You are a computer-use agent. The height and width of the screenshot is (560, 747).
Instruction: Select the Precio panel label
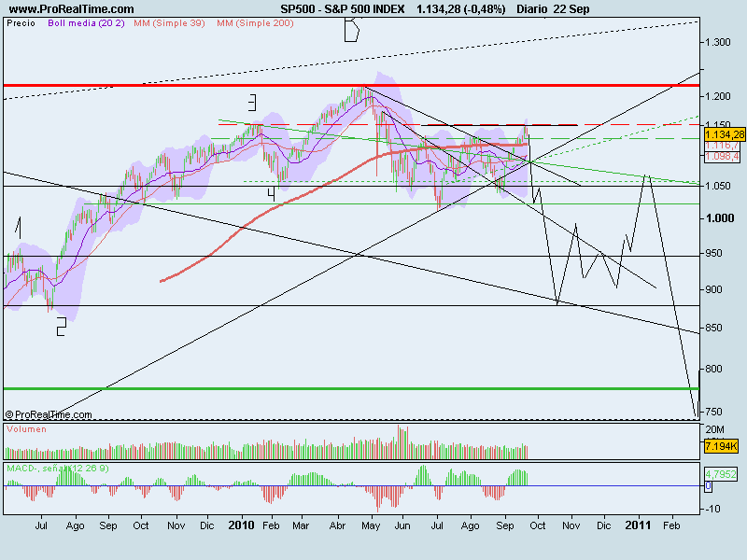point(21,22)
